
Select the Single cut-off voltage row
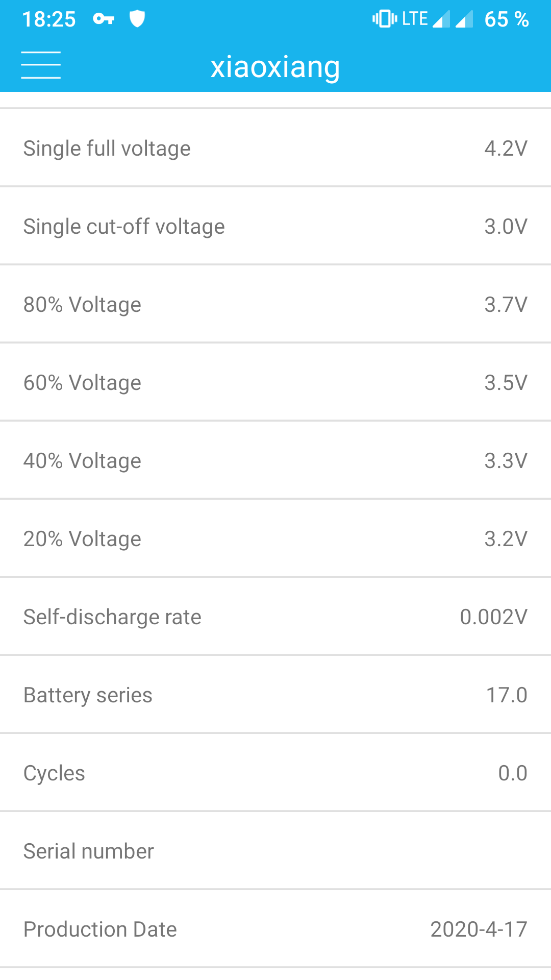click(275, 227)
